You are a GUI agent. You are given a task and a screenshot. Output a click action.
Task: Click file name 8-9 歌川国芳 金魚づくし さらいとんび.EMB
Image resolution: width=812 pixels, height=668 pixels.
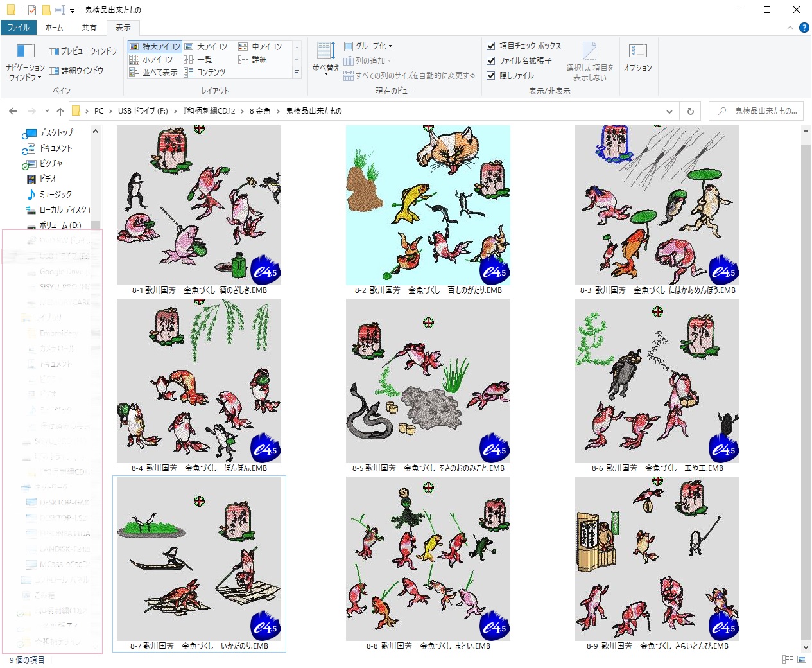click(657, 646)
